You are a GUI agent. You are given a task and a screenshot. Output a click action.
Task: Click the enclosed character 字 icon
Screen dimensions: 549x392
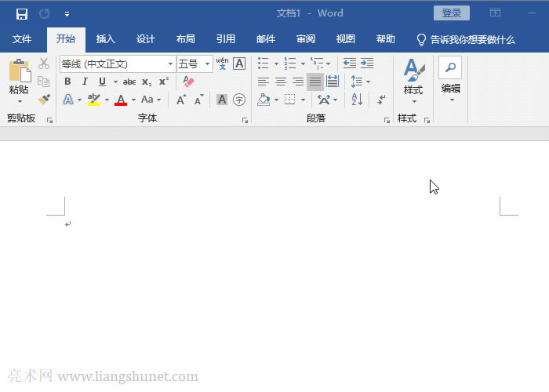[x=239, y=100]
